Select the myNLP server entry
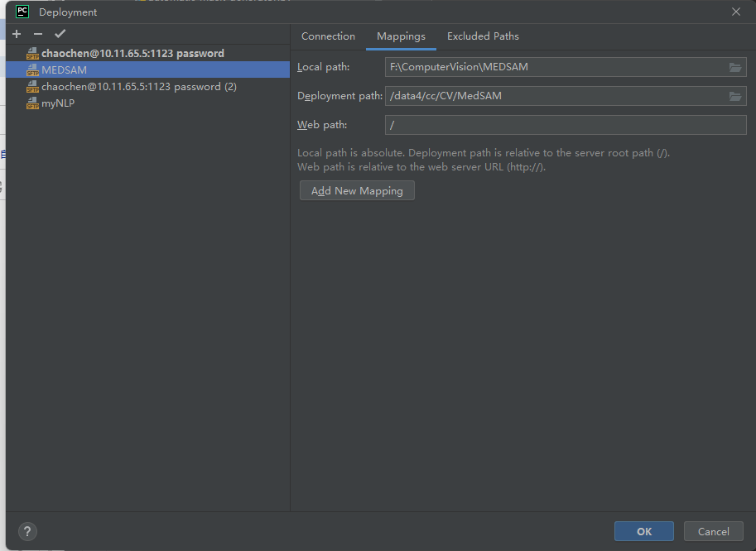 coord(58,103)
